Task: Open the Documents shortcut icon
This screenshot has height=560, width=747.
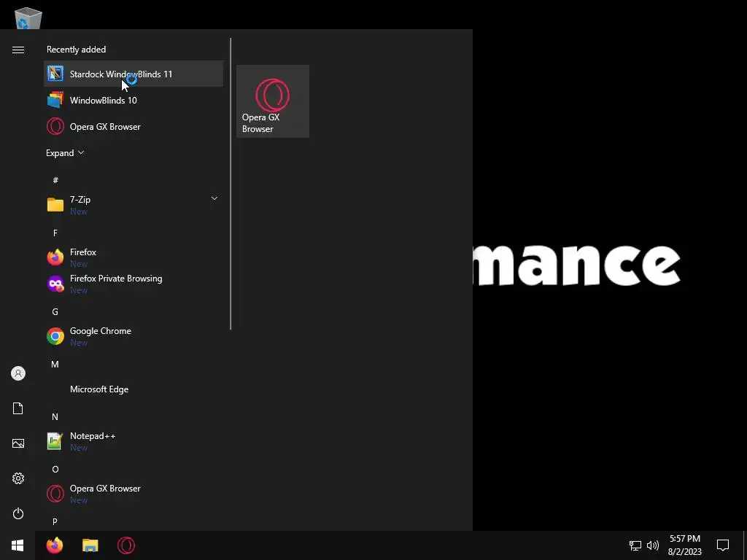Action: (x=18, y=408)
